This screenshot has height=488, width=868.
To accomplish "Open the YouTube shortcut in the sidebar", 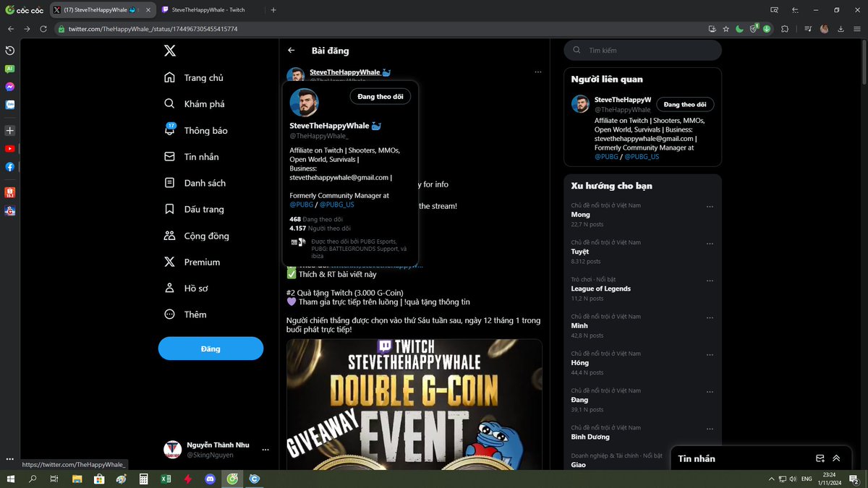I will 9,149.
